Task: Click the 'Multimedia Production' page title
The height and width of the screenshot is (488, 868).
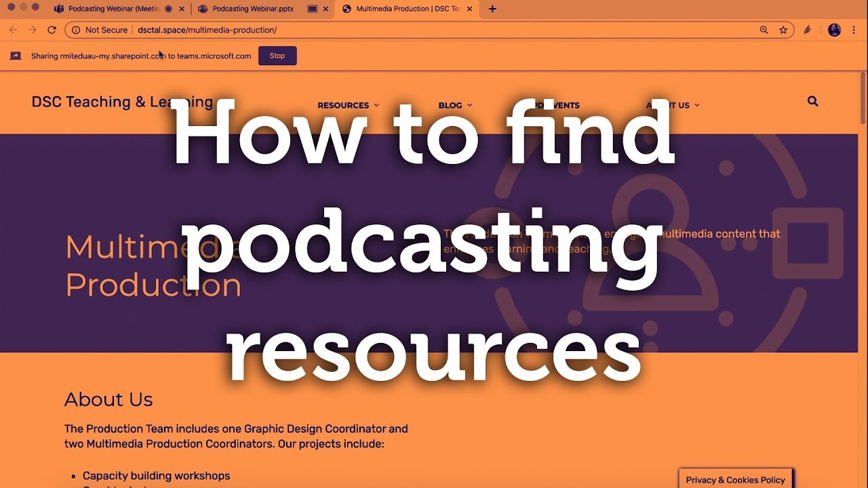Action: tap(153, 266)
